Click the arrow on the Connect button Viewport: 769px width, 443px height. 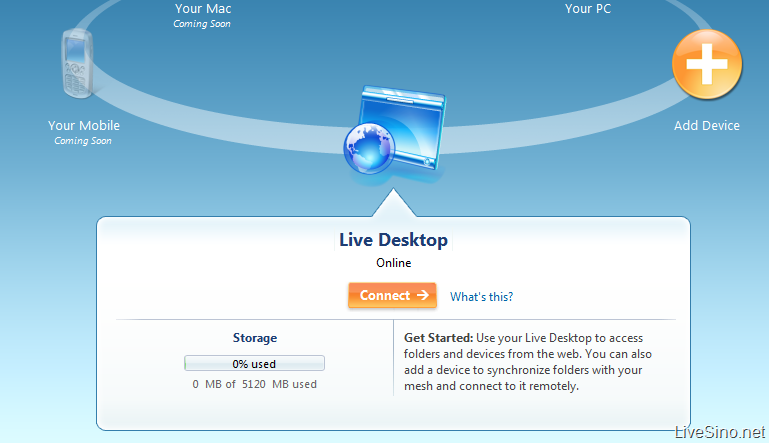(x=423, y=295)
